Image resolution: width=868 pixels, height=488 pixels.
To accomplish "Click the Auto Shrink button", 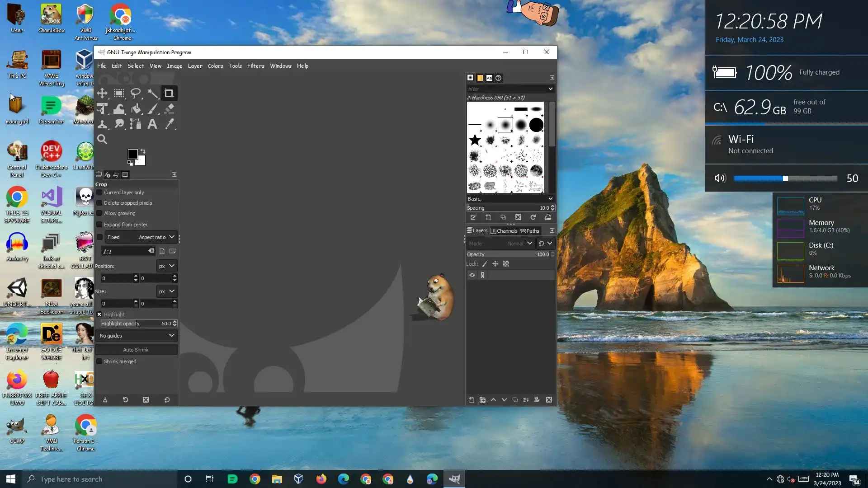I will pyautogui.click(x=136, y=350).
